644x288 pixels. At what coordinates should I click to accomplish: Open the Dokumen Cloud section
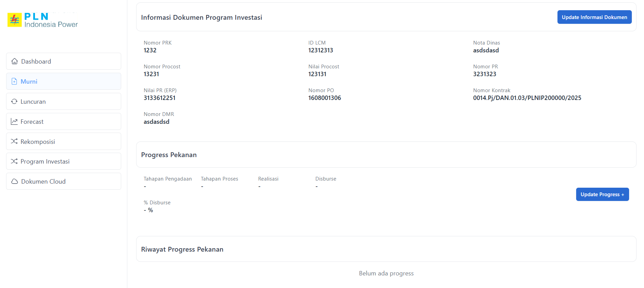pyautogui.click(x=43, y=182)
